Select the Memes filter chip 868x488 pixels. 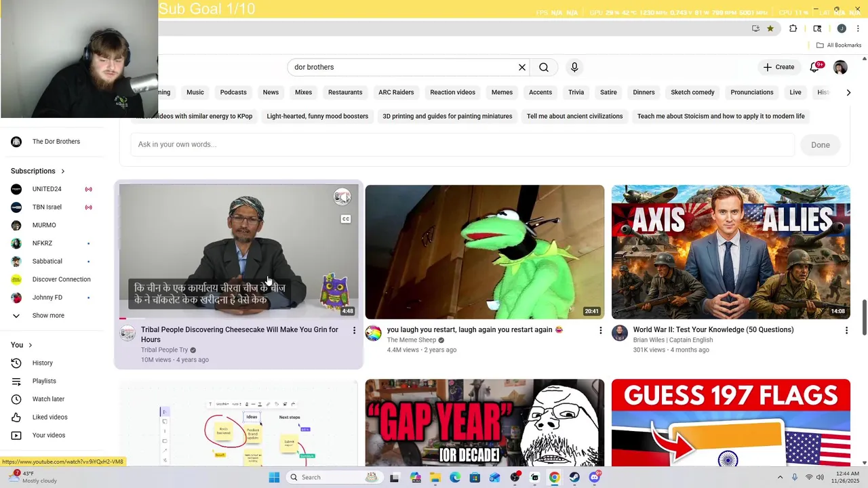click(x=502, y=92)
